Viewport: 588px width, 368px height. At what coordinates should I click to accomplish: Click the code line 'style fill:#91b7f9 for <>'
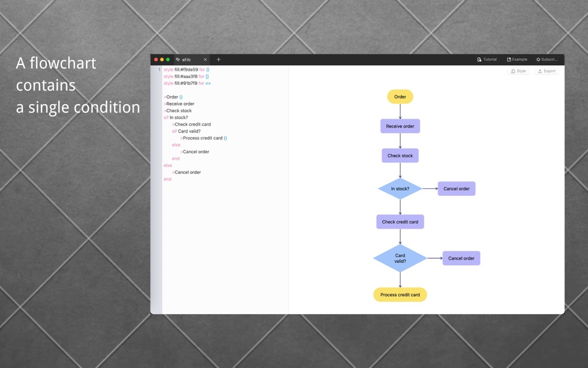pos(187,84)
